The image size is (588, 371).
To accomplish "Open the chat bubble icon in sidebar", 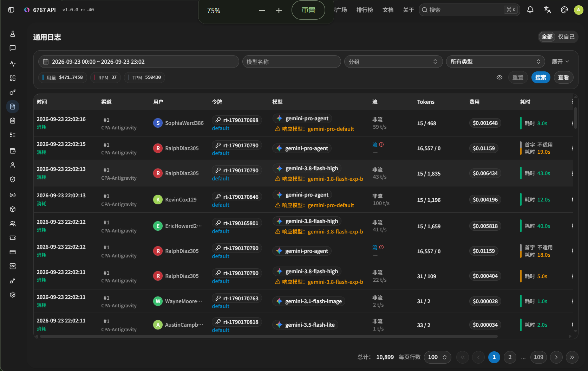I will [x=13, y=48].
